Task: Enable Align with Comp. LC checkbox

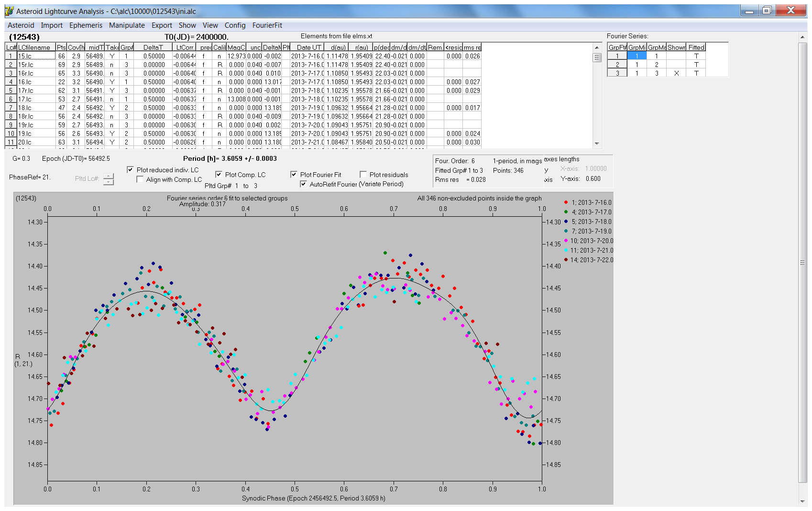Action: 140,179
